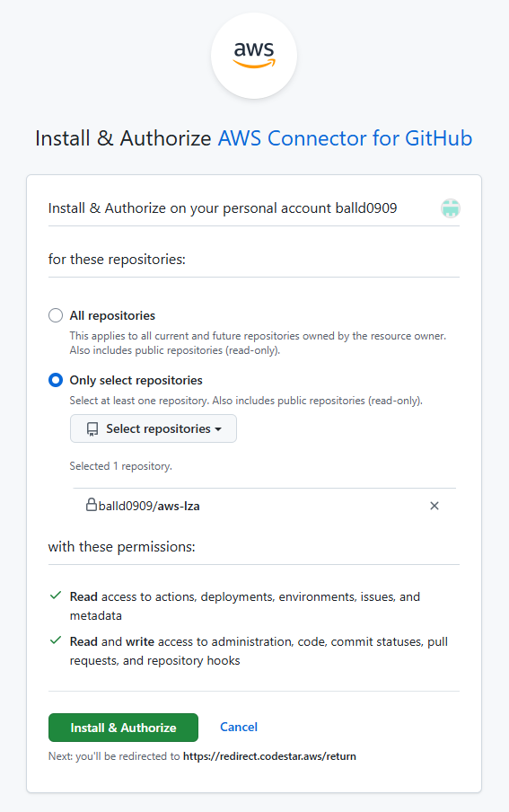Click the balld0909 account avatar
Viewport: 509px width, 812px height.
click(x=451, y=208)
